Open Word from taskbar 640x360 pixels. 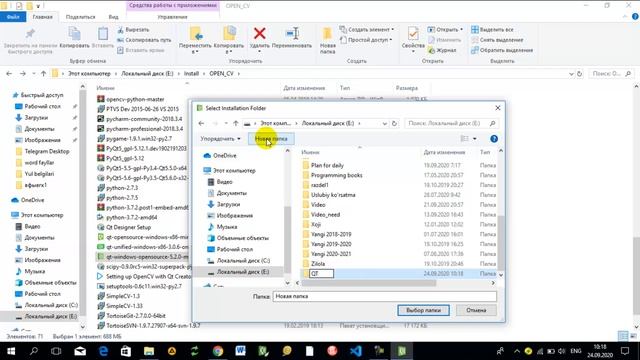(x=241, y=351)
